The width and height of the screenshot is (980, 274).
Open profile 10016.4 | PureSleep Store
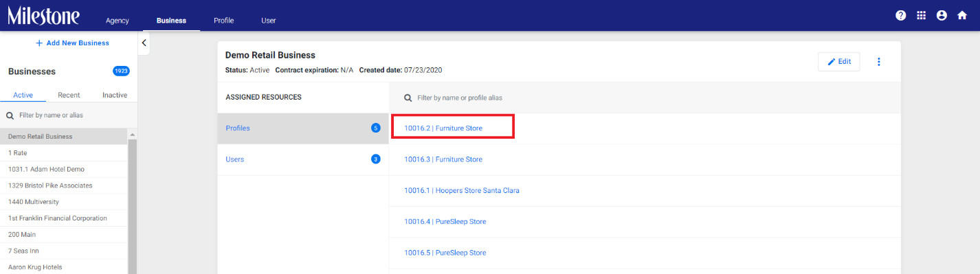pos(445,222)
